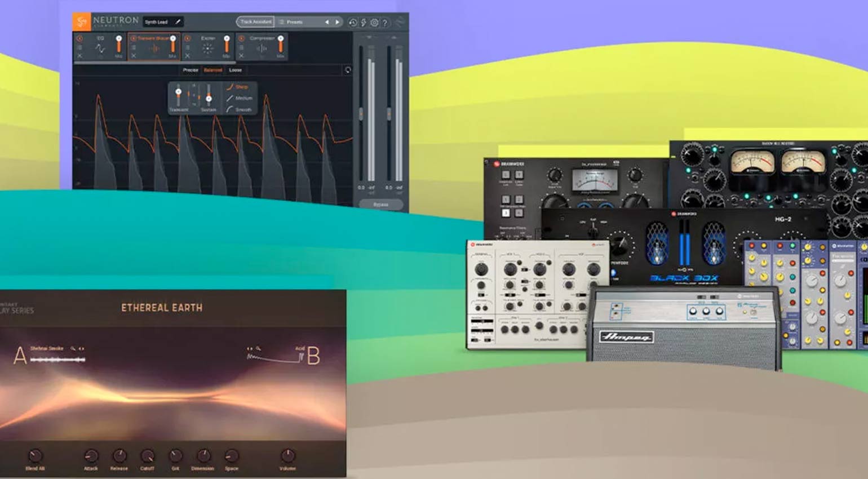Click the Sharp curve icon in Neutron
Viewport: 868px width, 479px height.
230,87
